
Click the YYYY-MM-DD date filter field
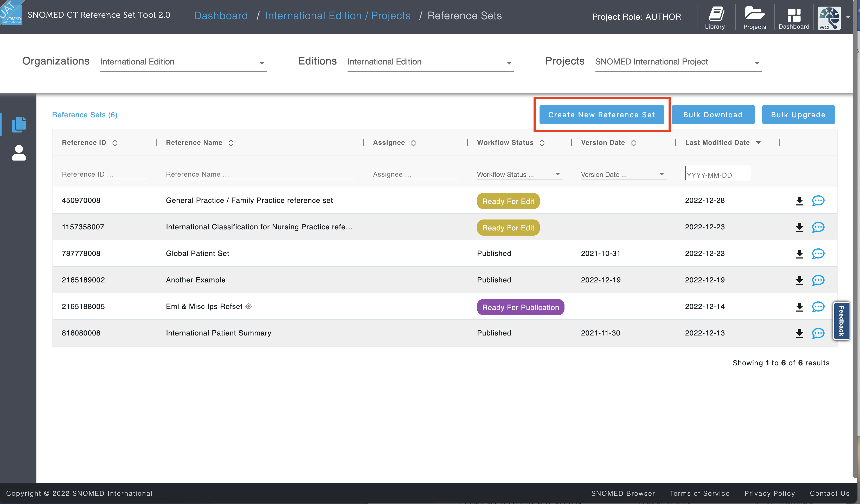coord(717,173)
